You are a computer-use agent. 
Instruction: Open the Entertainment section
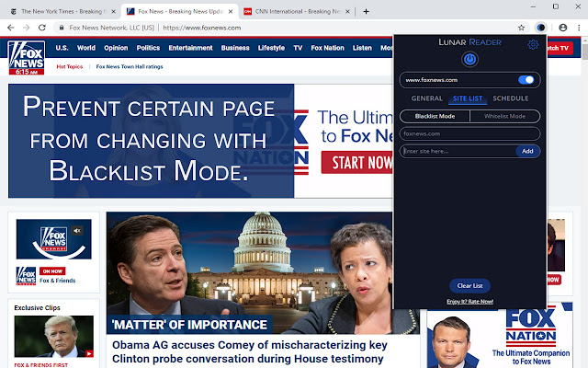click(190, 48)
